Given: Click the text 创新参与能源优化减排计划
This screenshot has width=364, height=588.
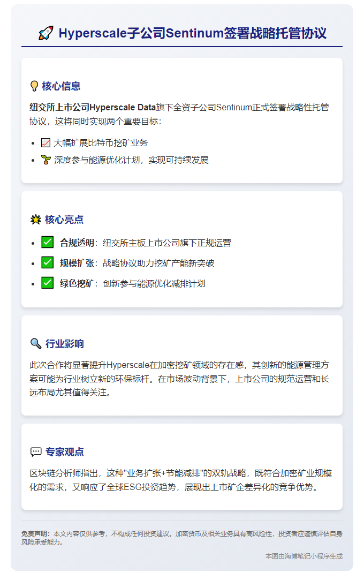Looking at the screenshot, I should click(x=154, y=283).
